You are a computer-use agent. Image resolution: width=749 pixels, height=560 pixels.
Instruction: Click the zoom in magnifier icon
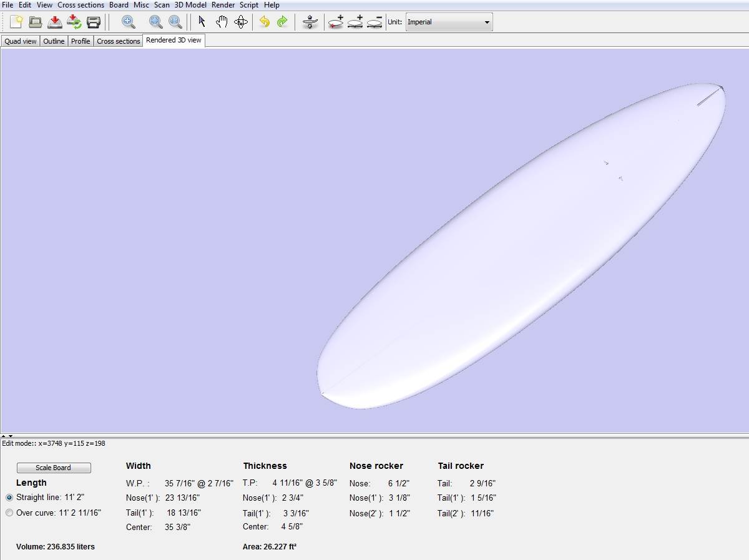click(x=129, y=22)
